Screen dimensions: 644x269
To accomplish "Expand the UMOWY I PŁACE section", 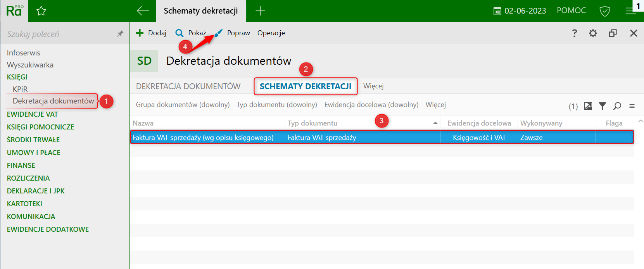I will tap(33, 153).
